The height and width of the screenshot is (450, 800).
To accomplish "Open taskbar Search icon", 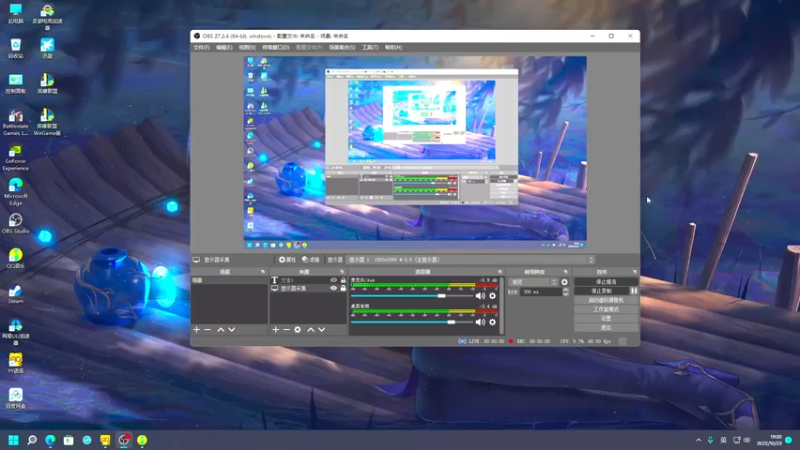I will pos(32,440).
